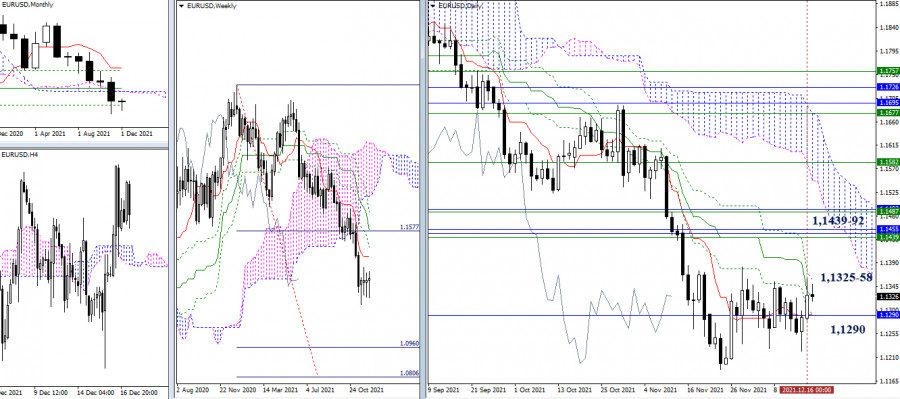Viewport: 900px width, 399px height.
Task: Click the 1 Aug 2021 date on Monthly axis
Action: click(94, 134)
